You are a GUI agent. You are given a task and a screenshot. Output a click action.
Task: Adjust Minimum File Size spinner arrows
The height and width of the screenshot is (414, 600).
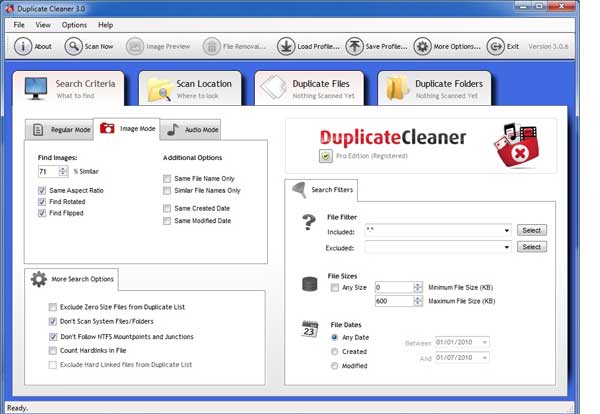pyautogui.click(x=418, y=287)
